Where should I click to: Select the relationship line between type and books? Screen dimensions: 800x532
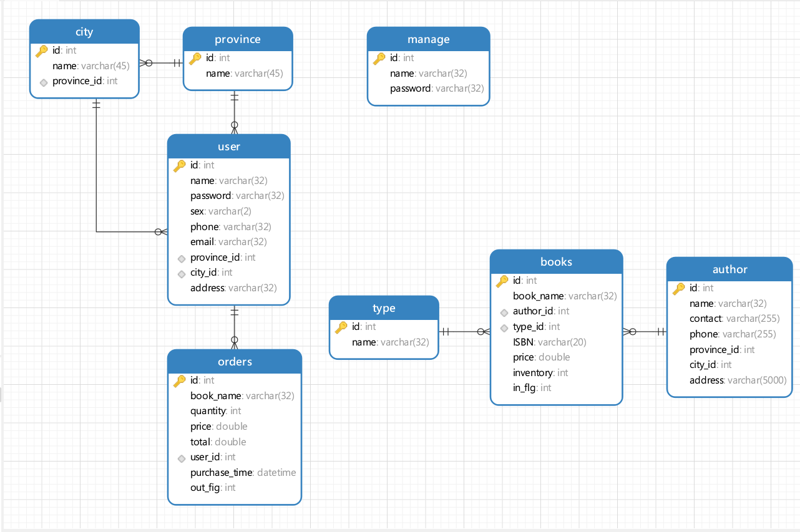pyautogui.click(x=465, y=332)
